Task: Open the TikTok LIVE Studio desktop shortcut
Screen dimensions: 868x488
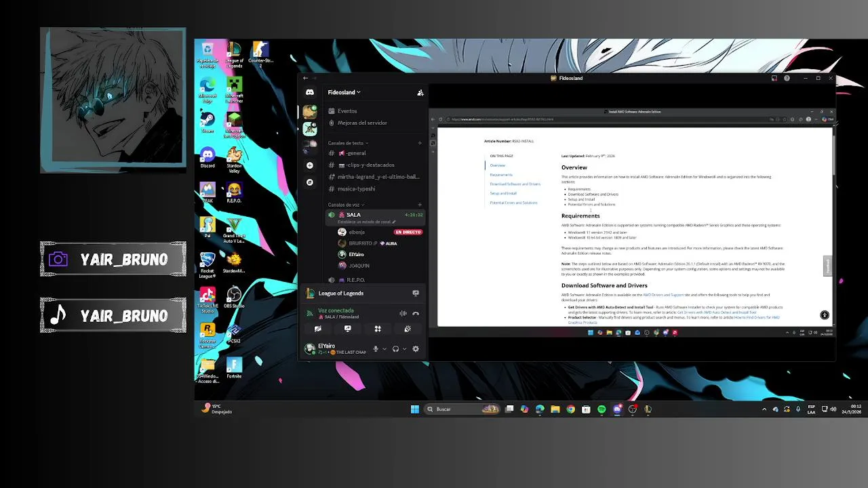Action: pyautogui.click(x=208, y=300)
